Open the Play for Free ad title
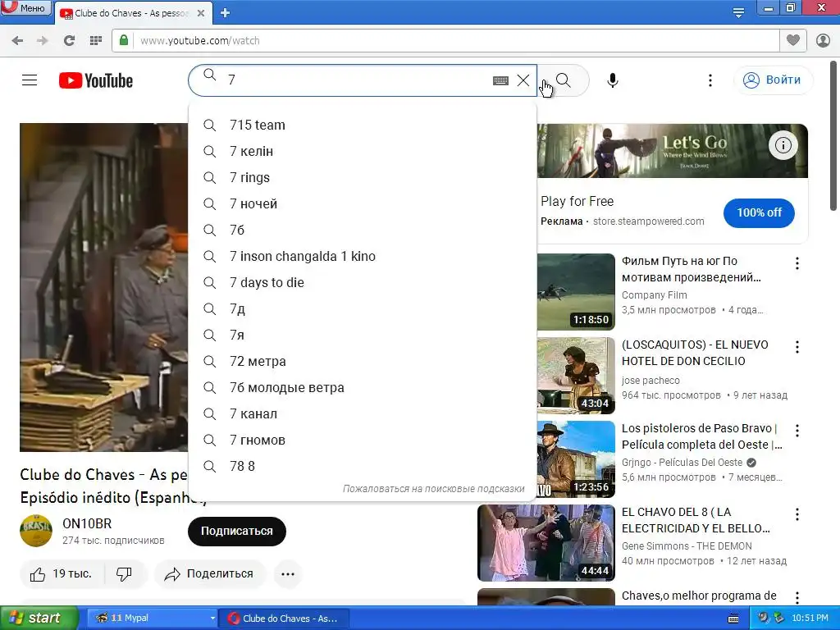This screenshot has width=840, height=630. (x=577, y=202)
